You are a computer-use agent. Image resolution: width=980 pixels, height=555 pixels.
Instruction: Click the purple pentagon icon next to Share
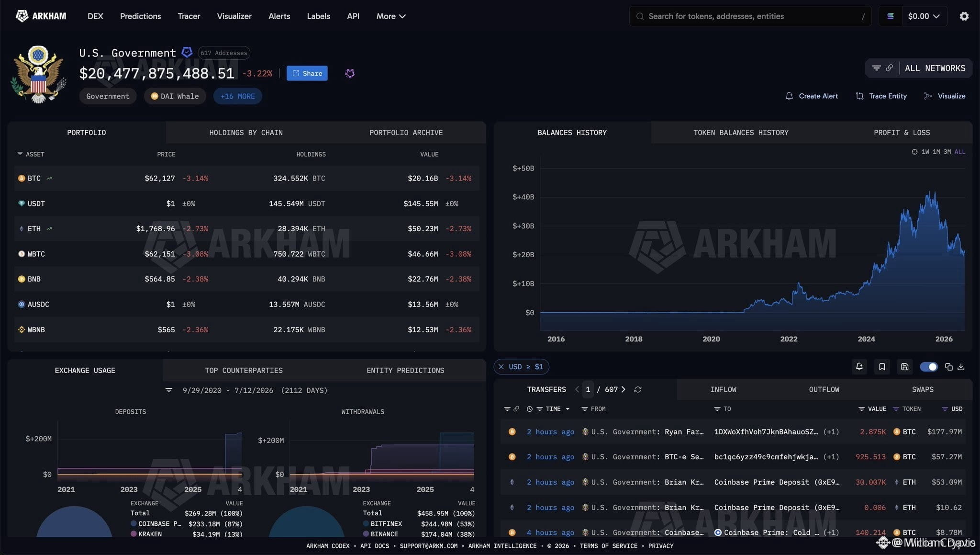coord(350,73)
